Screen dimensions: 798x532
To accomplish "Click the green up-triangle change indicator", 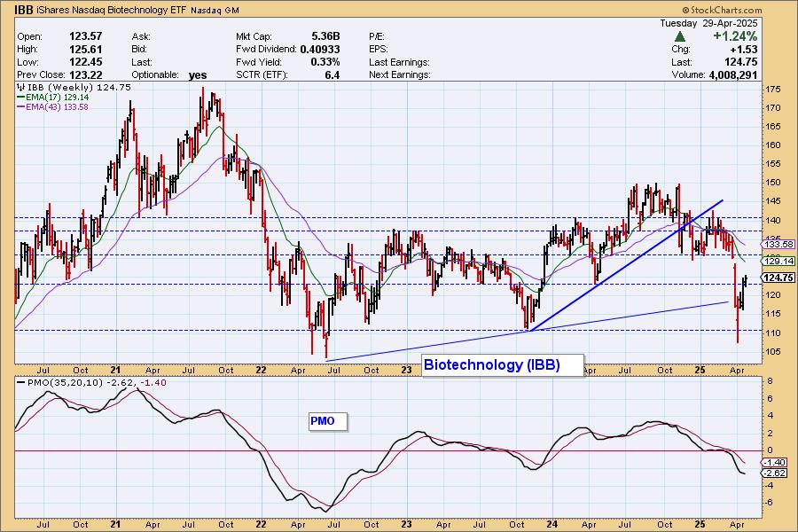I will point(680,36).
